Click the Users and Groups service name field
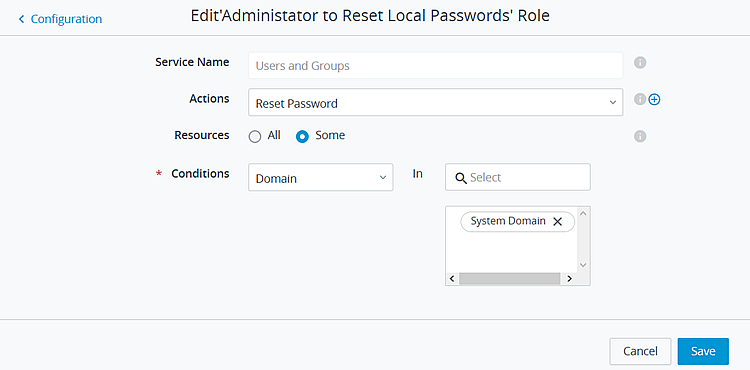Image resolution: width=750 pixels, height=370 pixels. point(435,65)
